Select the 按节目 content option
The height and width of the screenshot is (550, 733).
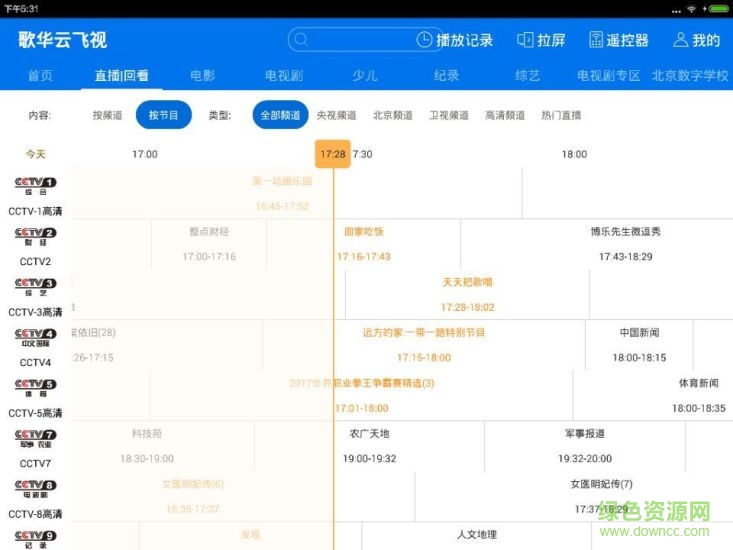(164, 115)
